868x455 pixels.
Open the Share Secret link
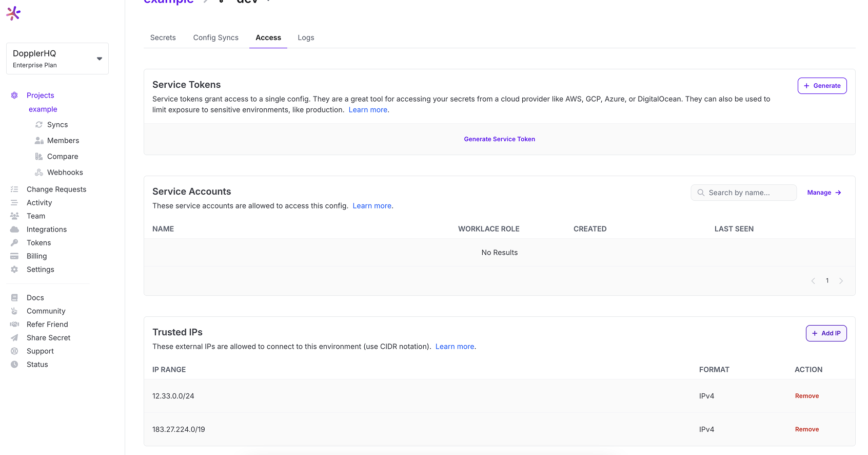(49, 338)
